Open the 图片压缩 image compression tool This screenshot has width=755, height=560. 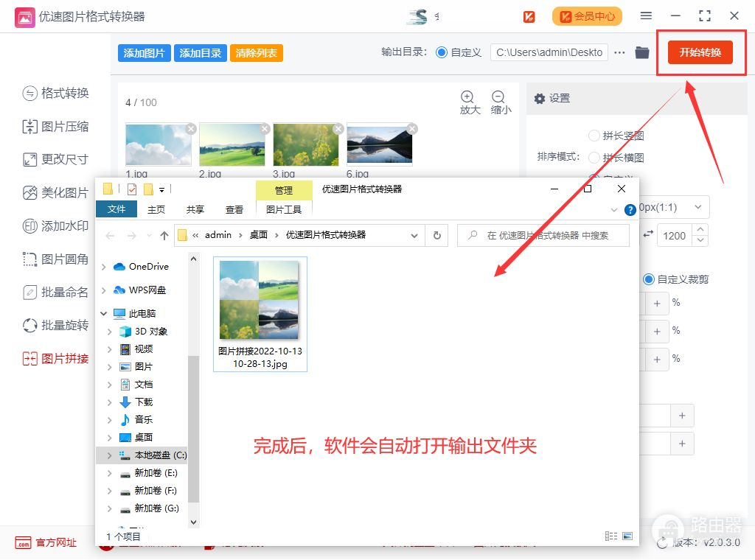(55, 127)
